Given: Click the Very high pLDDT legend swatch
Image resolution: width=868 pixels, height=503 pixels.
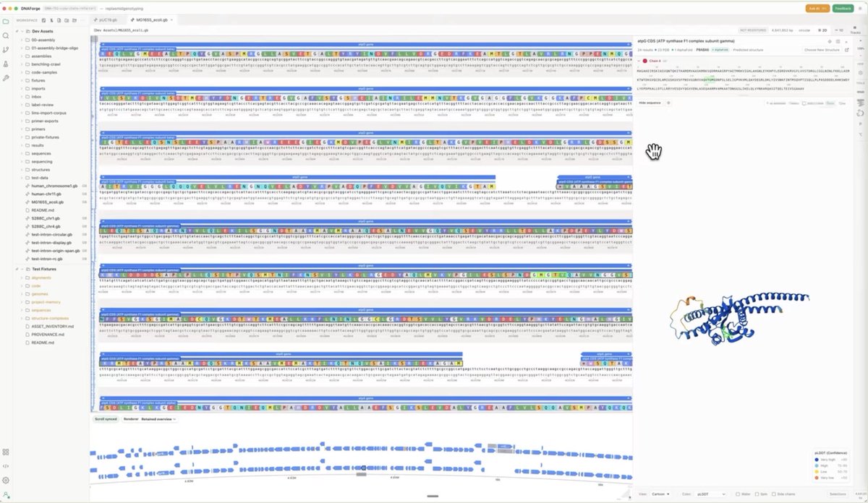Looking at the screenshot, I should tap(817, 460).
